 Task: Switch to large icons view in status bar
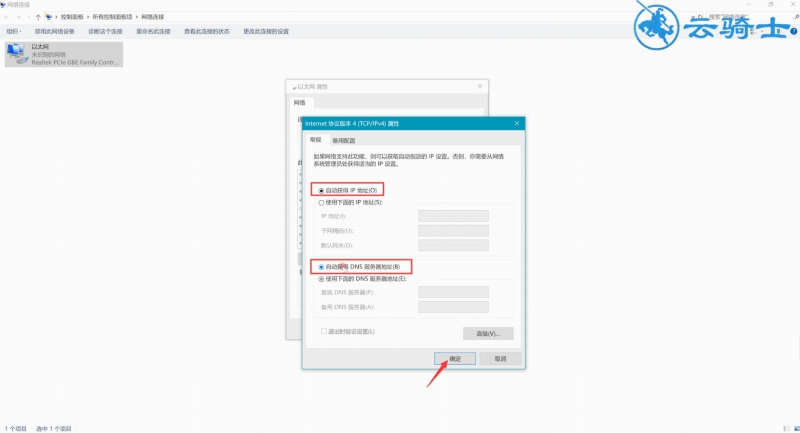pos(795,428)
